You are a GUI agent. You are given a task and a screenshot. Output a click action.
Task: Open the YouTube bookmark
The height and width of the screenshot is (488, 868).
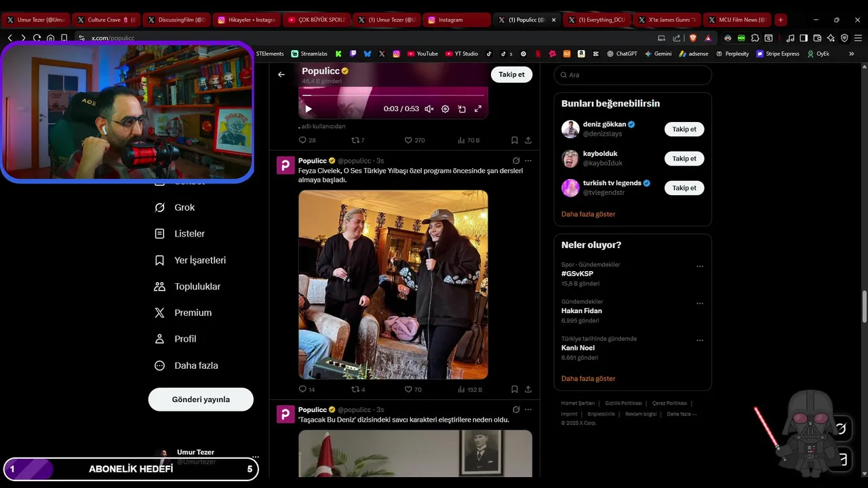(x=422, y=54)
